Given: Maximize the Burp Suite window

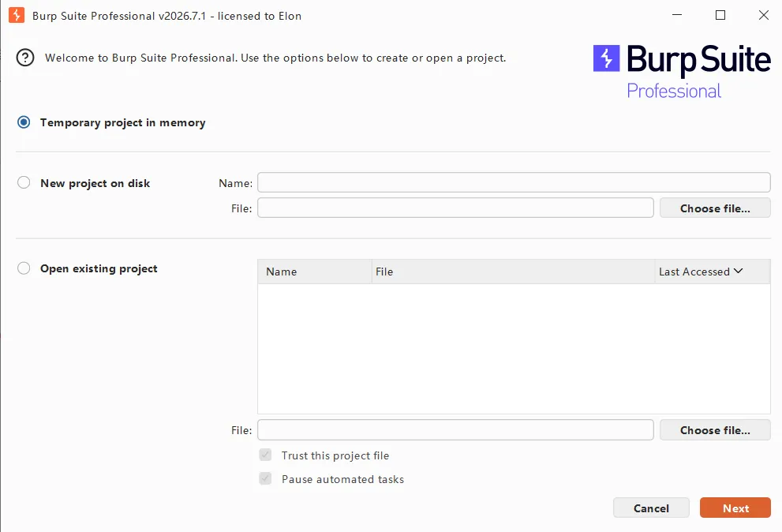Looking at the screenshot, I should click(720, 15).
